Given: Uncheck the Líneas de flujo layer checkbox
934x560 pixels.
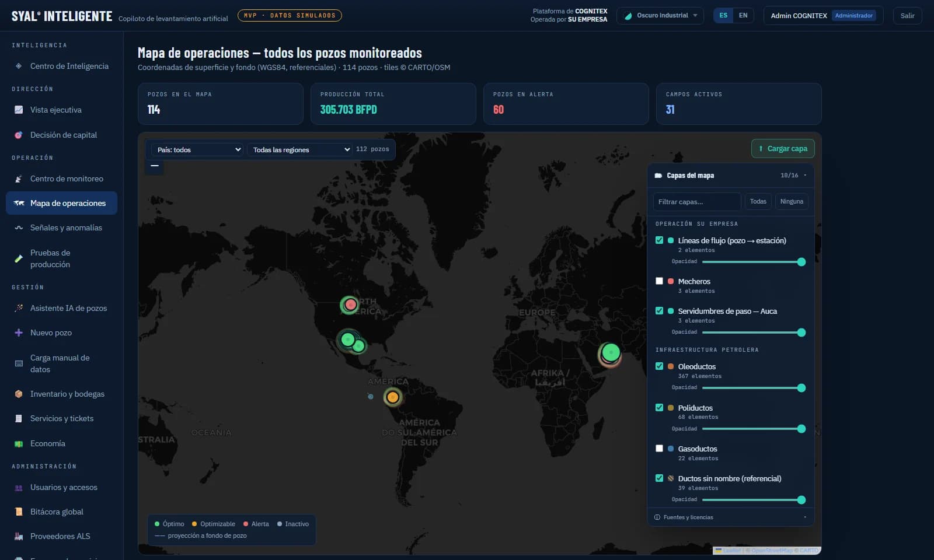Looking at the screenshot, I should (x=659, y=240).
